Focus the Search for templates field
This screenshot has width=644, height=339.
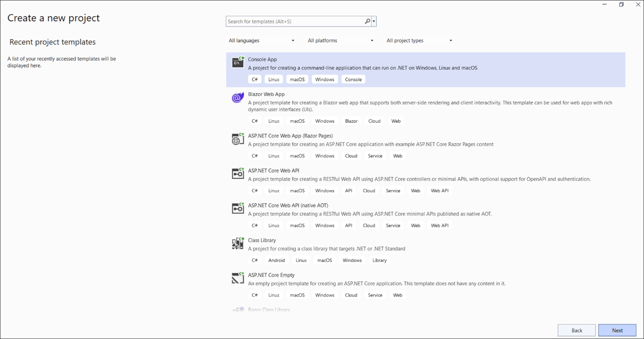click(x=295, y=21)
